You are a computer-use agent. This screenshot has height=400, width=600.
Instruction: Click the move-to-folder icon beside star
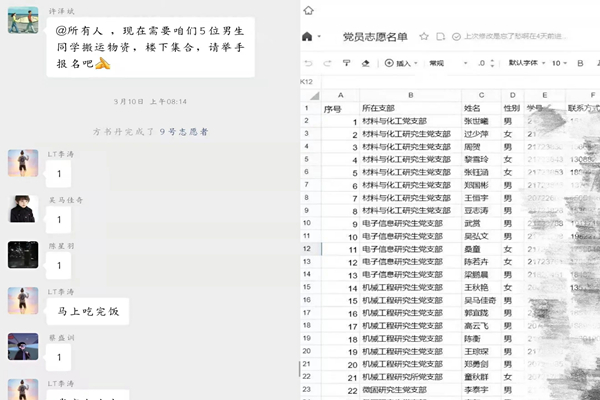click(439, 36)
